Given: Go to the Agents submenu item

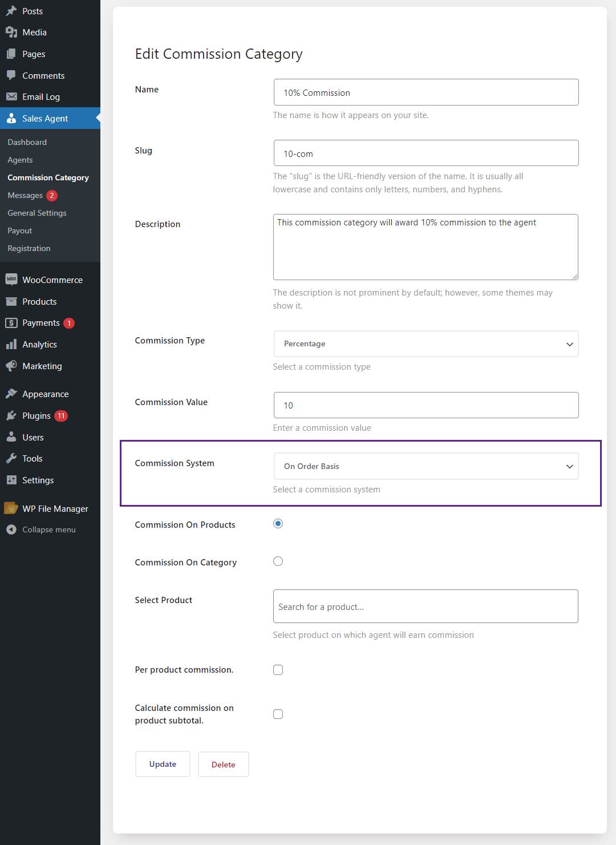Looking at the screenshot, I should pyautogui.click(x=20, y=160).
